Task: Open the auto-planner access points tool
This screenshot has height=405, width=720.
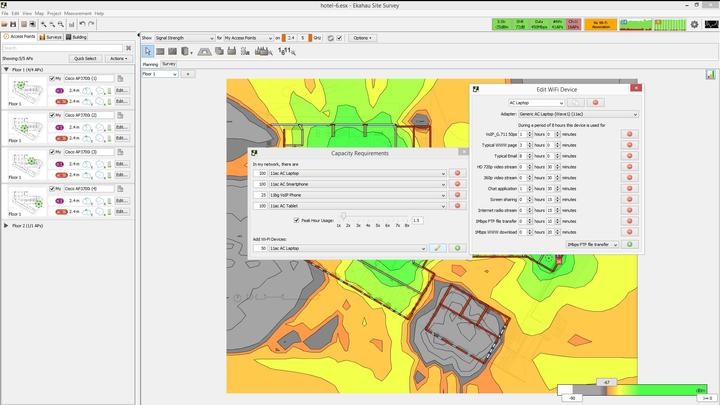Action: [x=263, y=51]
